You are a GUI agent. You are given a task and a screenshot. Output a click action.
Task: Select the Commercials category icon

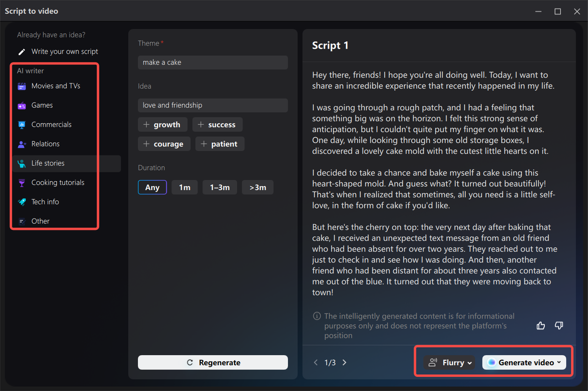coord(22,124)
